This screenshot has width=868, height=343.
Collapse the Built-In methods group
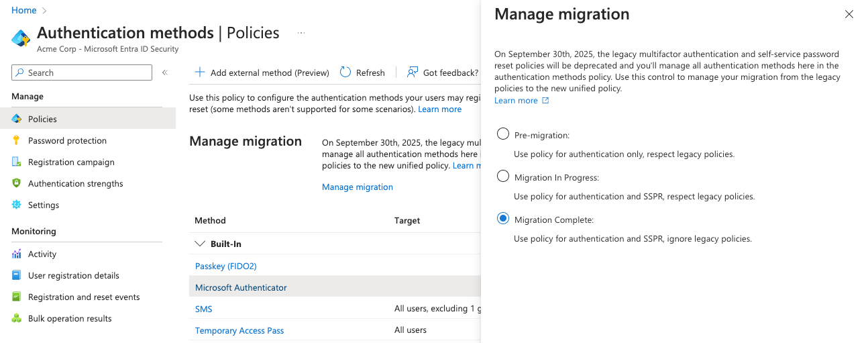click(x=200, y=244)
